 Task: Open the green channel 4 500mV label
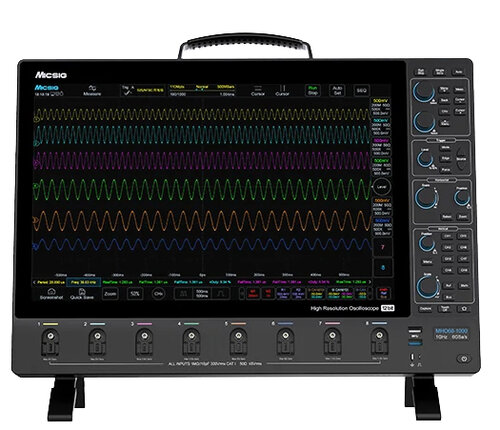[381, 161]
